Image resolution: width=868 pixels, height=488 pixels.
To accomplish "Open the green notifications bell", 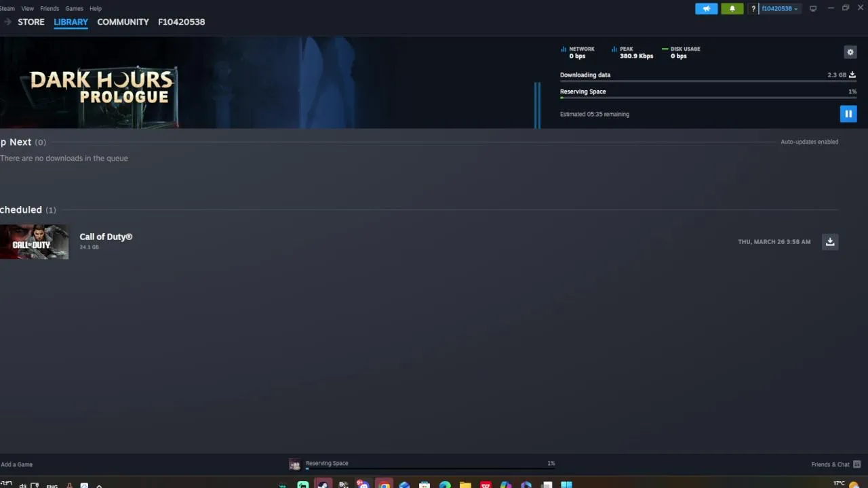I will tap(732, 9).
